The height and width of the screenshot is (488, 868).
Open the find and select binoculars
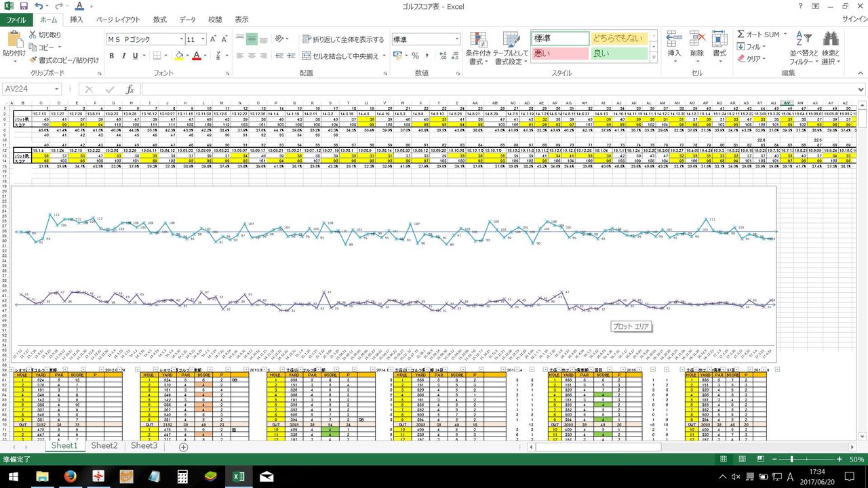click(830, 39)
